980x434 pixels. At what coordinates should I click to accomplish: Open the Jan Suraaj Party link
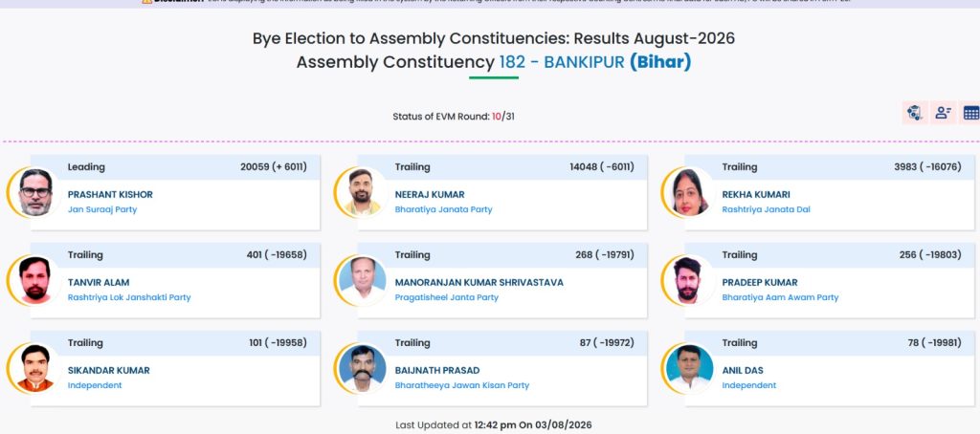(x=101, y=209)
